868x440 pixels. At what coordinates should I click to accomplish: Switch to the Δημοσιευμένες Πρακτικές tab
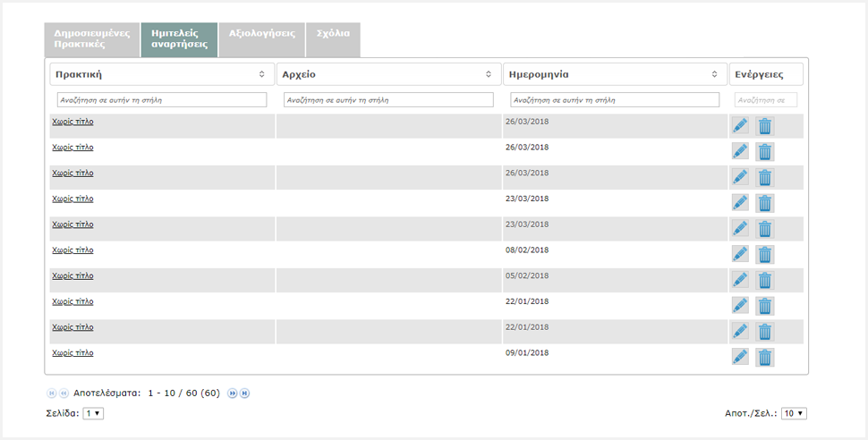(x=92, y=39)
